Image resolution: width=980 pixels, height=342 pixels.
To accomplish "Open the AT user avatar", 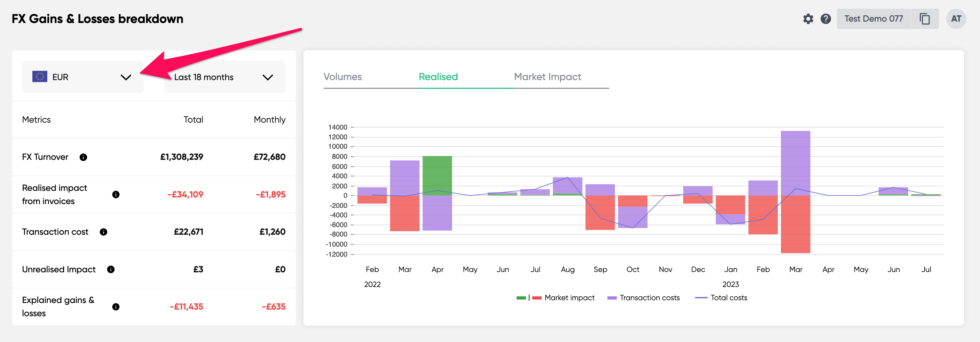I will [x=956, y=18].
